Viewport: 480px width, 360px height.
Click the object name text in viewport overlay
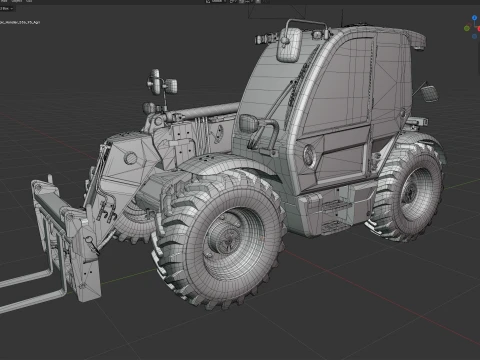click(x=20, y=22)
